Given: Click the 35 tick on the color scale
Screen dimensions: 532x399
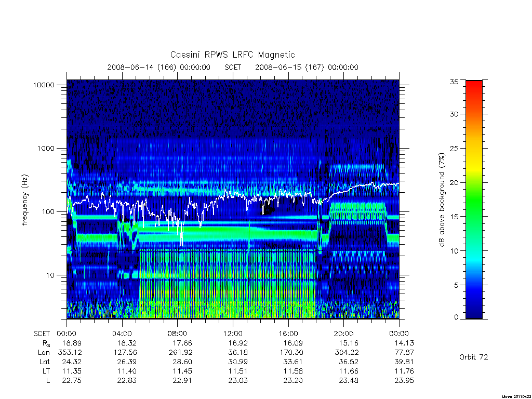Looking at the screenshot, I should pos(454,82).
